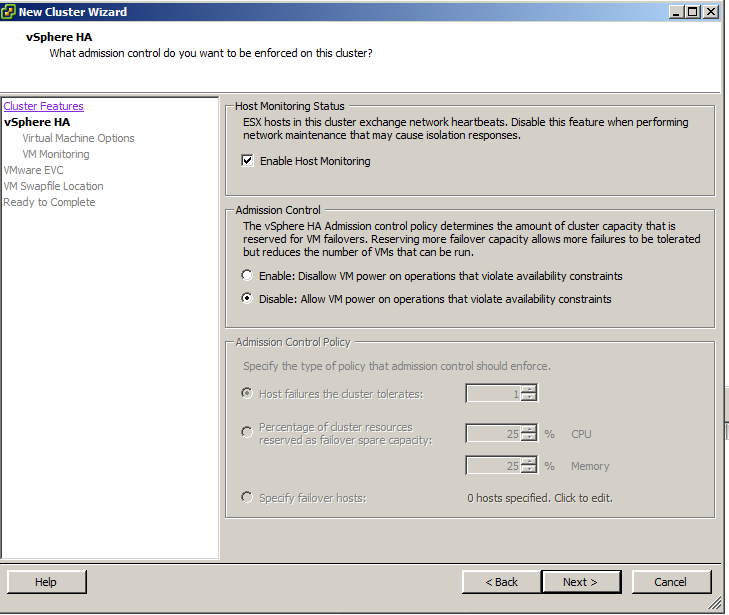Decrease CPU percentage stepper value

pos(529,438)
